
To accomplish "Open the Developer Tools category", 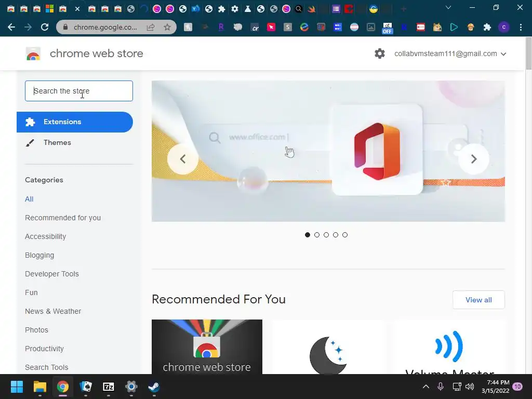I will pos(51,274).
